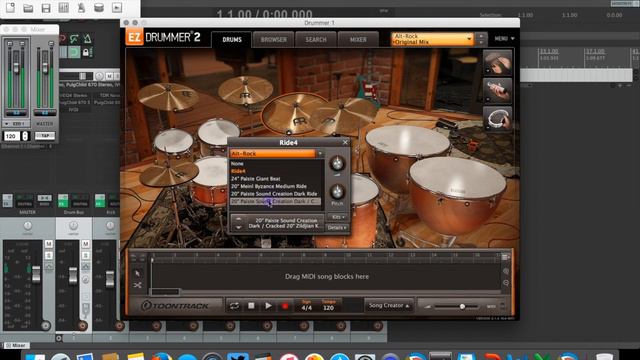Click the save project floppy disk icon

pos(46,7)
